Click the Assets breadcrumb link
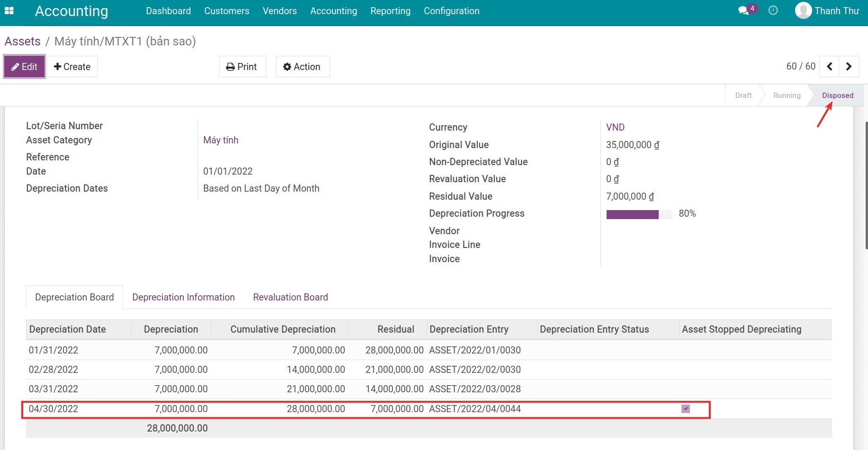Viewport: 868px width, 450px height. (x=23, y=41)
